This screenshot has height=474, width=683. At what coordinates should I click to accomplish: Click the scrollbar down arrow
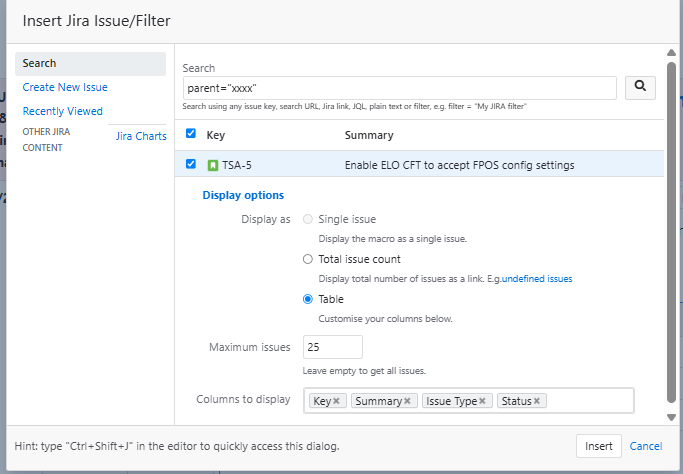pyautogui.click(x=671, y=417)
